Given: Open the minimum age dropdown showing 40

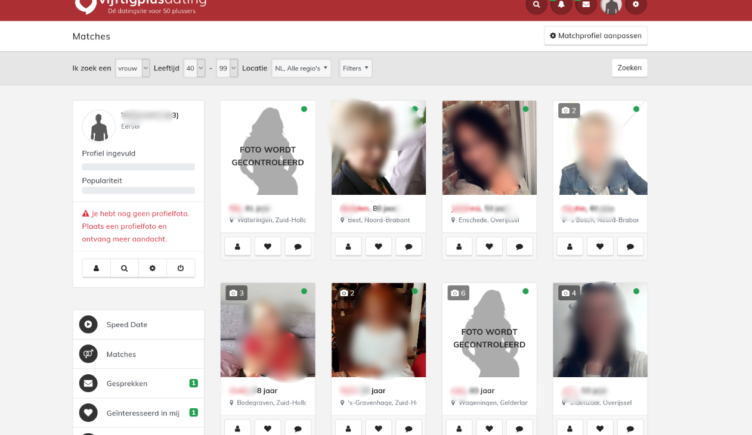Looking at the screenshot, I should (194, 68).
